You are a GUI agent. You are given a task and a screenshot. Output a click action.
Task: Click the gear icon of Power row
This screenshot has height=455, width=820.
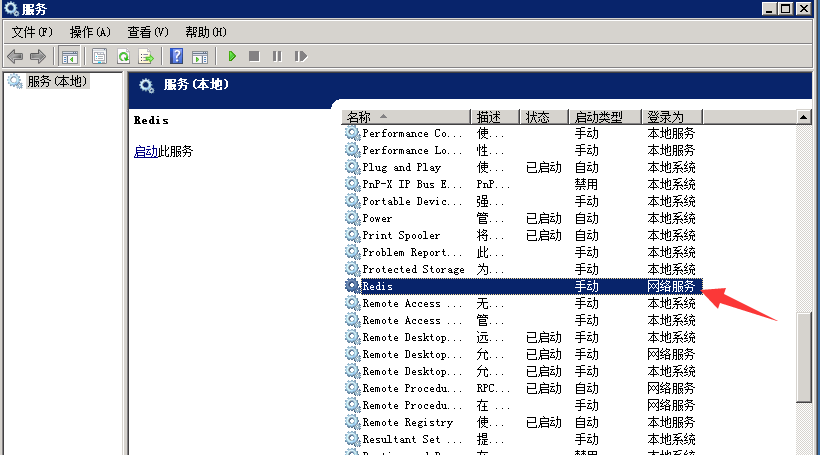point(352,218)
